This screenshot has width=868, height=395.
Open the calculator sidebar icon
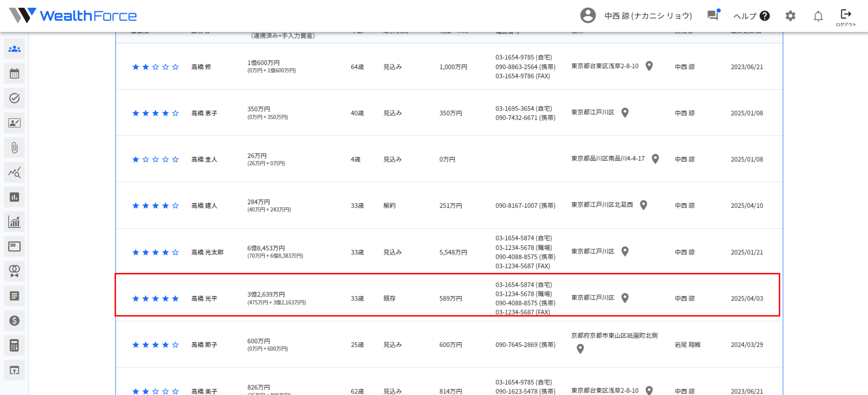pos(14,345)
